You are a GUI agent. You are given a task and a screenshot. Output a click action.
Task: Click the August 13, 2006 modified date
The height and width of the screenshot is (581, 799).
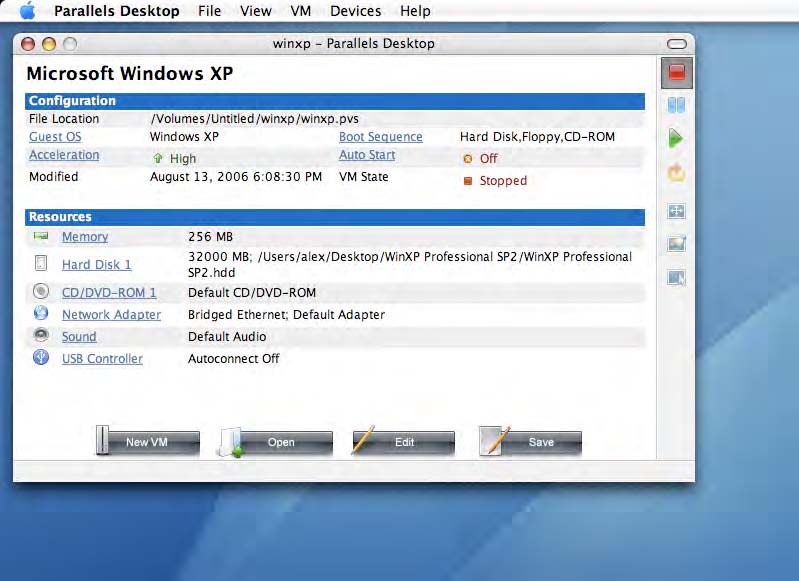(236, 177)
